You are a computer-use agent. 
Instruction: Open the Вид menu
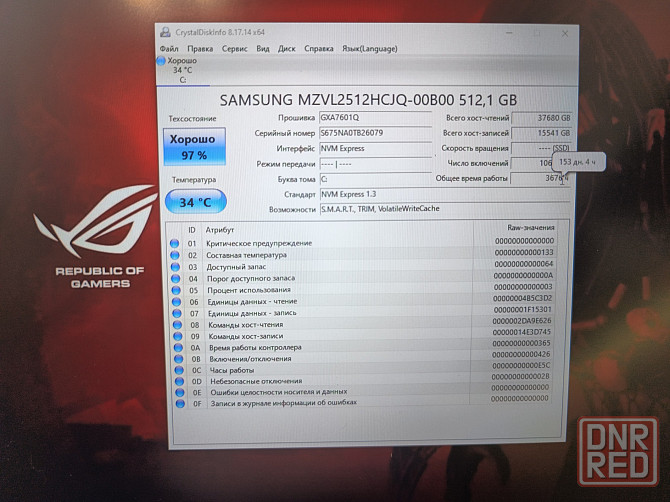coord(263,49)
